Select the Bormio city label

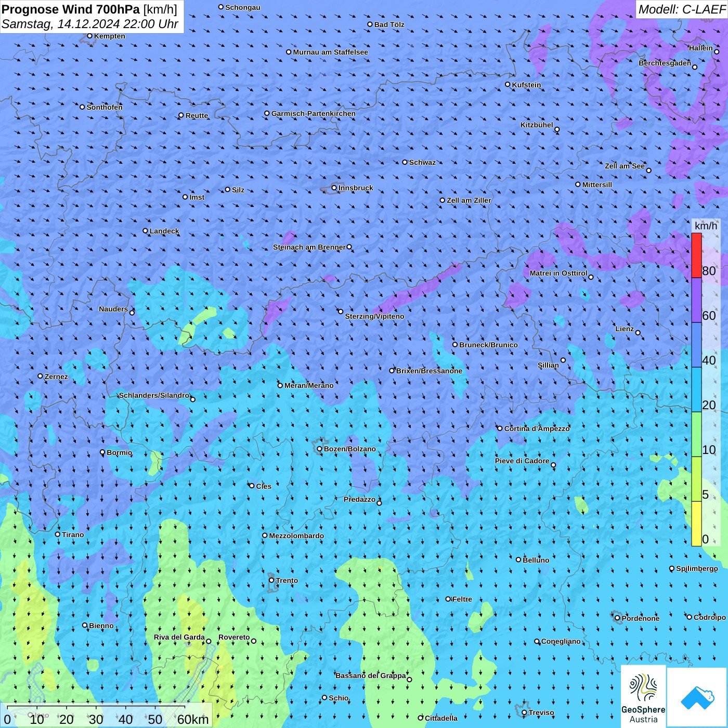120,452
